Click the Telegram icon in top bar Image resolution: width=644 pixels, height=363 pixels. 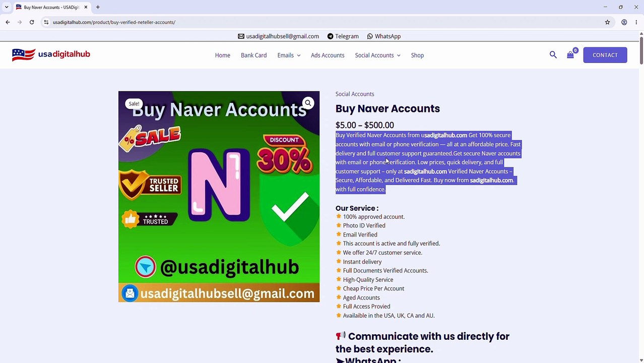point(330,36)
